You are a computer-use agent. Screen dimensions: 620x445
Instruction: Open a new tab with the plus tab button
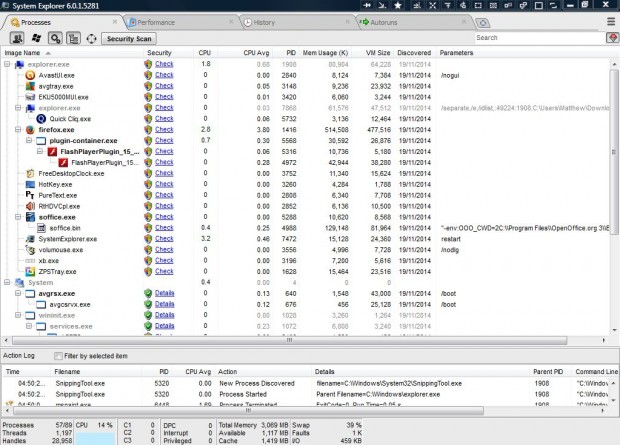click(482, 23)
